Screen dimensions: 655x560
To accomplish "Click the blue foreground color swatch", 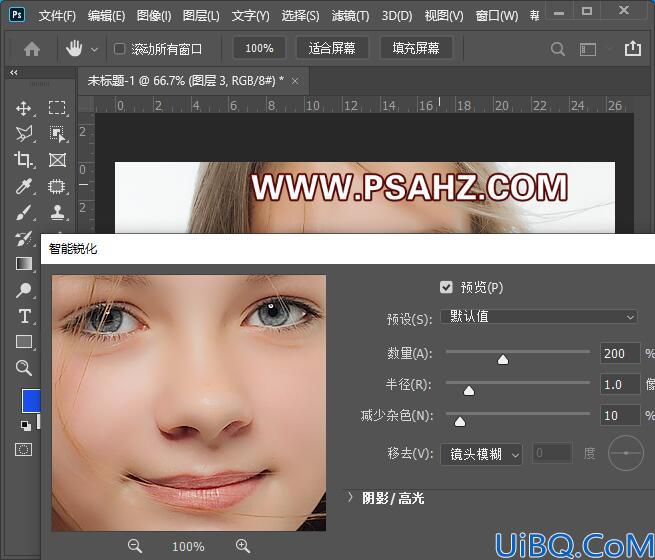I will (31, 401).
